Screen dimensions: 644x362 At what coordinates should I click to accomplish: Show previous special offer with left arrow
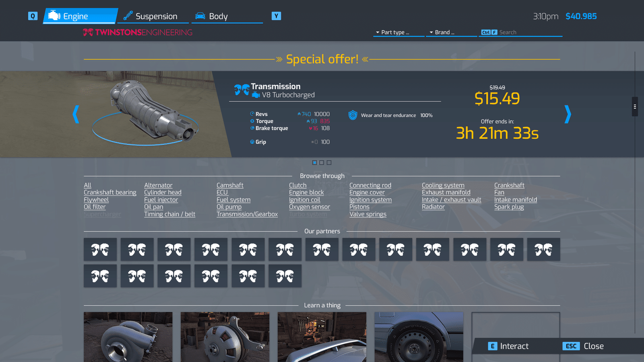click(76, 114)
